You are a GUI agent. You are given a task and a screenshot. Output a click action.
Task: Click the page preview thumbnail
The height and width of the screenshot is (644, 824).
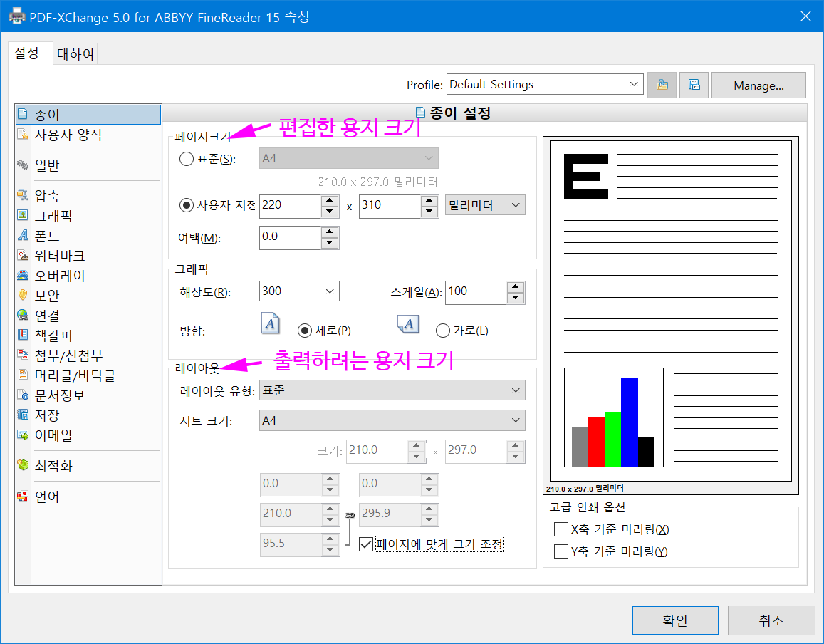point(671,316)
